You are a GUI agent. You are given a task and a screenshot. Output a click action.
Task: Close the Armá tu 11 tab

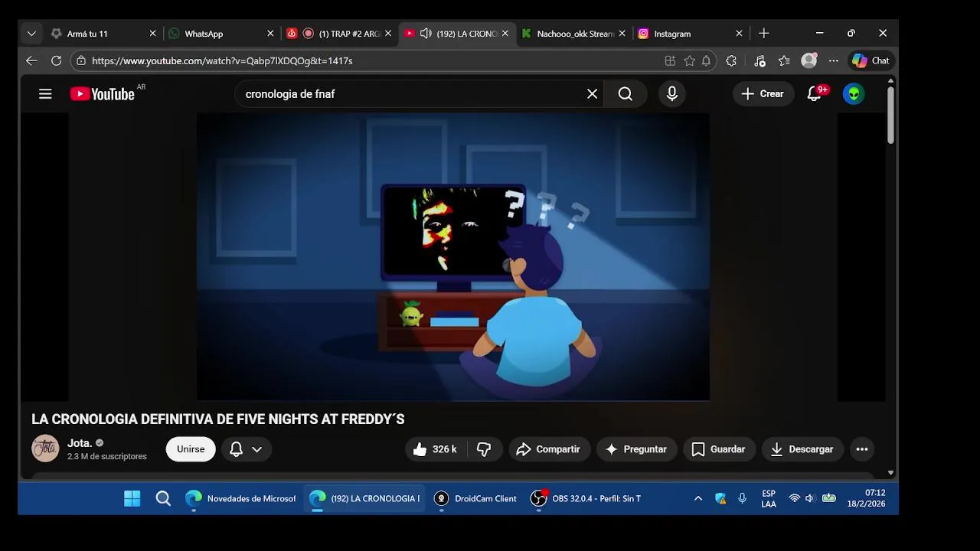click(152, 34)
